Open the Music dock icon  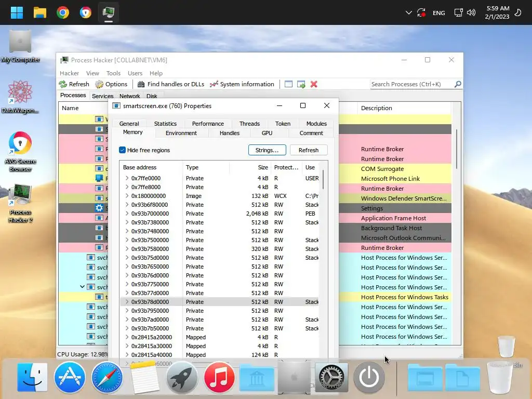point(219,377)
